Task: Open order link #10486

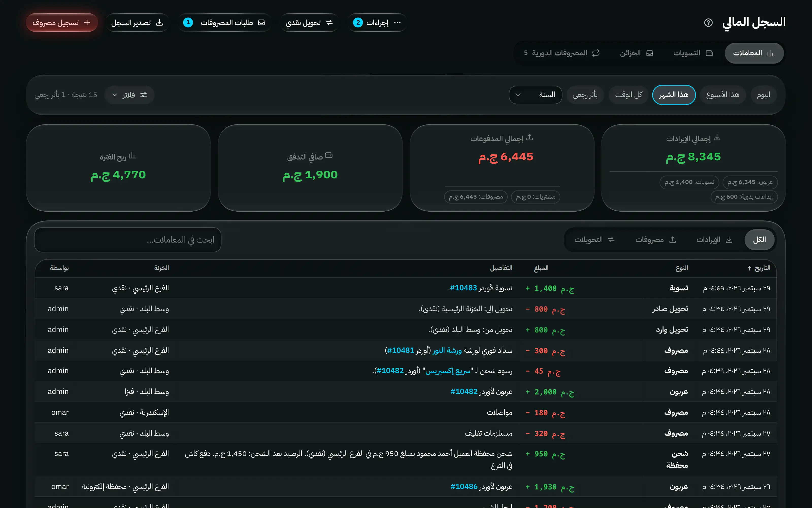Action: (x=464, y=486)
